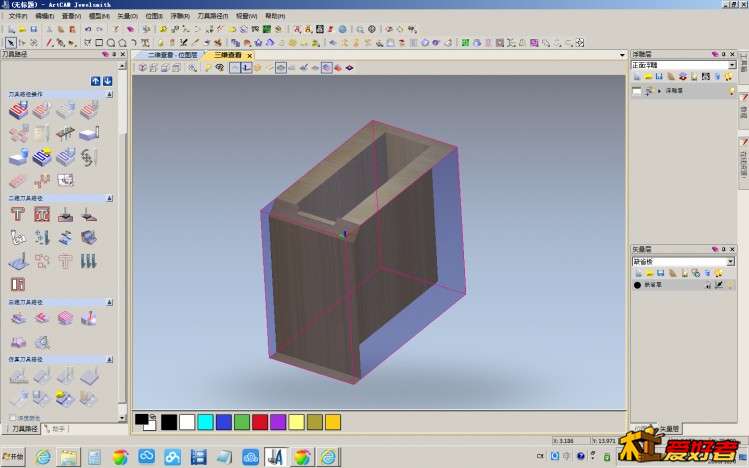Open the vector layer dropdown list
The height and width of the screenshot is (468, 749).
click(x=731, y=261)
